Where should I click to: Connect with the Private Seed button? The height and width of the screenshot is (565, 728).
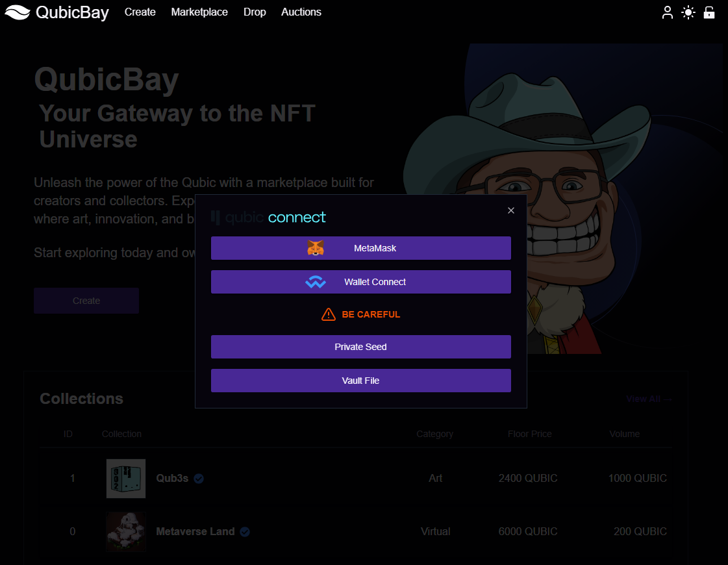click(x=360, y=347)
